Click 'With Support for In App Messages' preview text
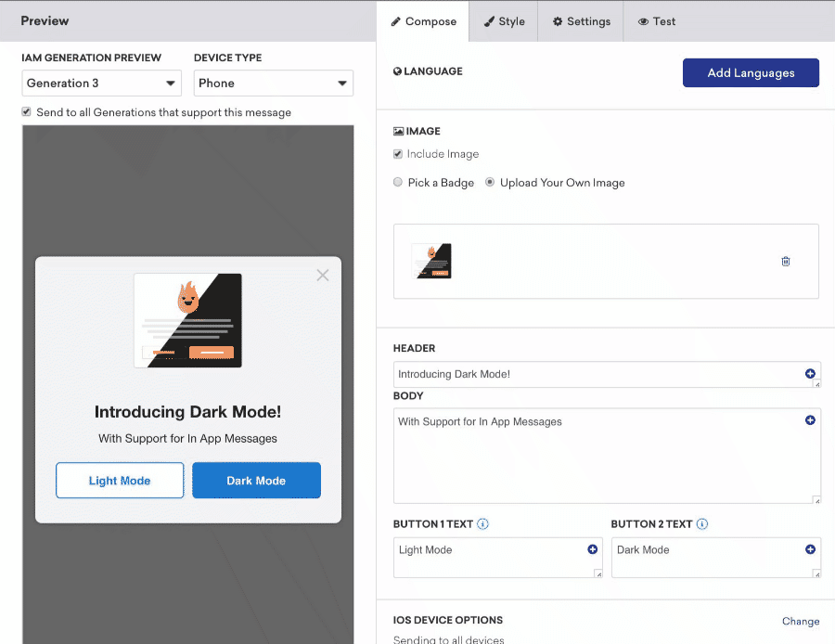The height and width of the screenshot is (644, 835). pos(187,438)
